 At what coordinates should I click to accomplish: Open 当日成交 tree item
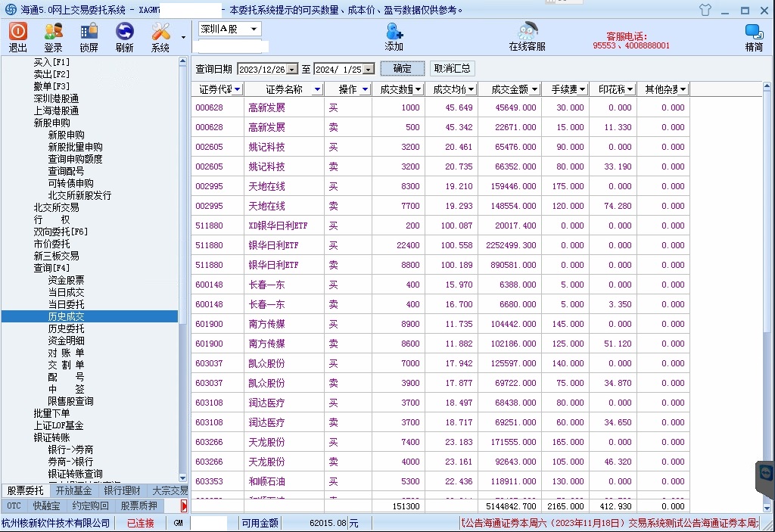(x=67, y=292)
